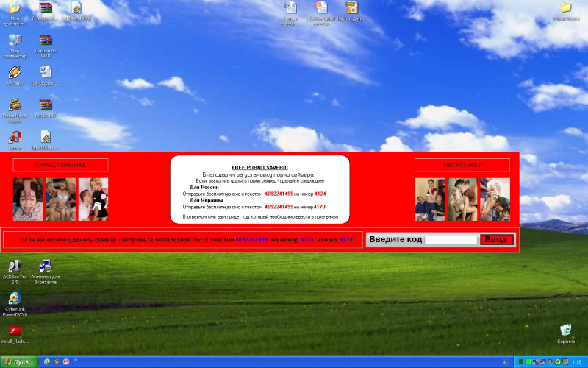Click the uTorrent quick launch icon

pyautogui.click(x=47, y=362)
